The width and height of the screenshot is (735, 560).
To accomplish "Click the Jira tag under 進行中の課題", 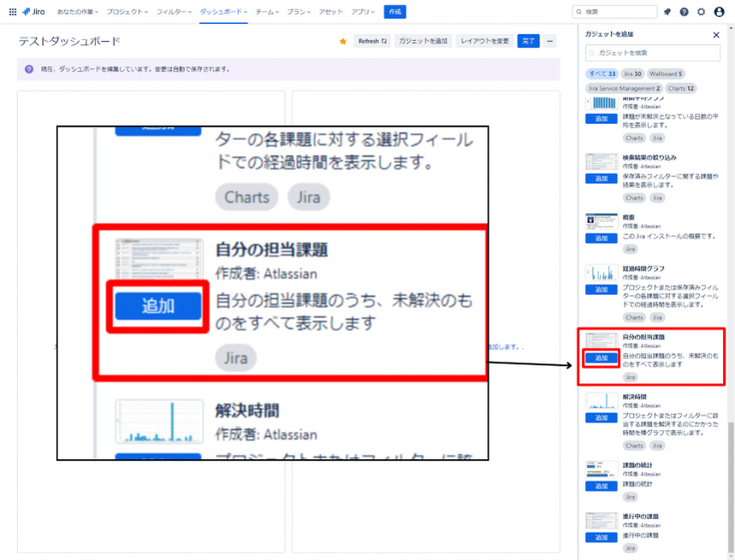I will 631,548.
